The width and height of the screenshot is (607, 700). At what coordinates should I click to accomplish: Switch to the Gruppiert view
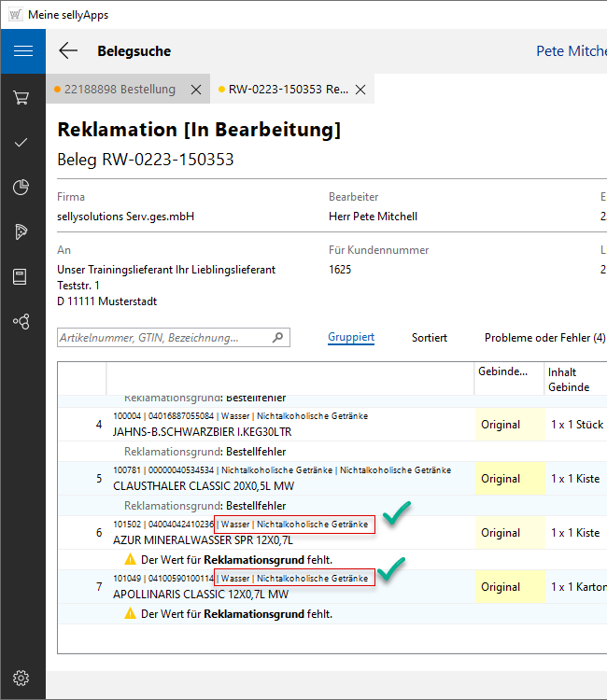351,338
